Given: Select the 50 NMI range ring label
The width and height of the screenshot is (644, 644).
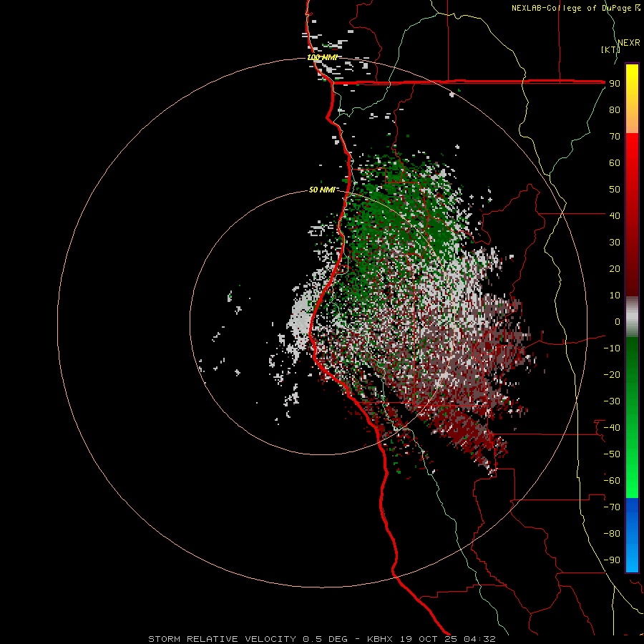Looking at the screenshot, I should tap(322, 190).
